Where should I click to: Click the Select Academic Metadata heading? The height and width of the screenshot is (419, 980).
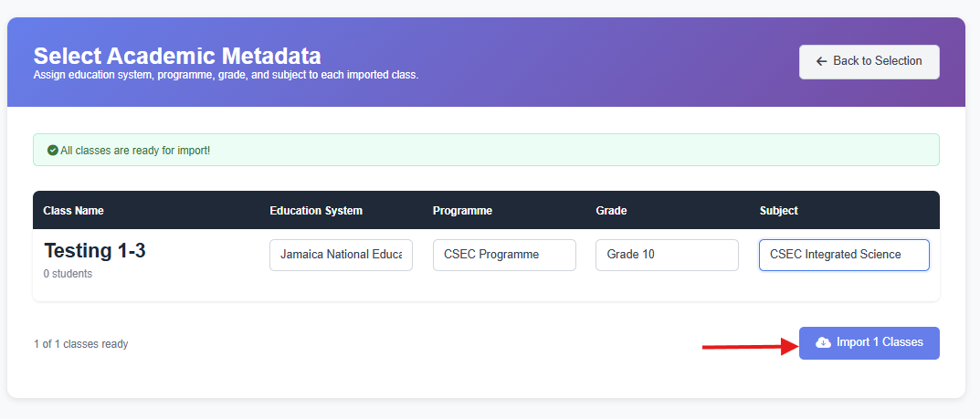pos(177,55)
